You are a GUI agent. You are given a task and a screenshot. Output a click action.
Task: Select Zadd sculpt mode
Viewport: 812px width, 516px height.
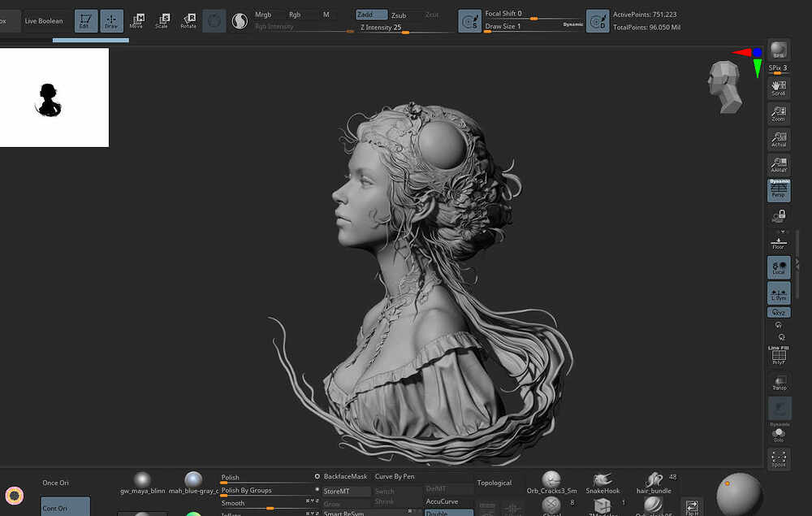[371, 15]
